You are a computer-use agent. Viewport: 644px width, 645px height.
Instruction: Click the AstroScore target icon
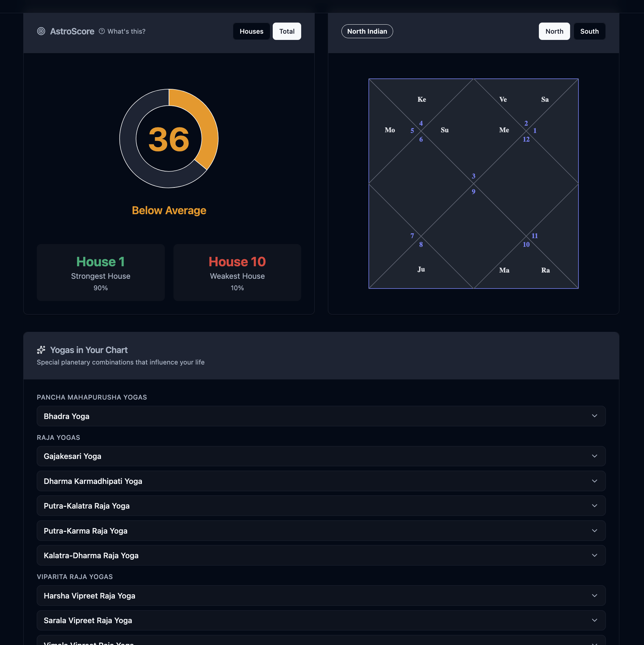point(41,31)
